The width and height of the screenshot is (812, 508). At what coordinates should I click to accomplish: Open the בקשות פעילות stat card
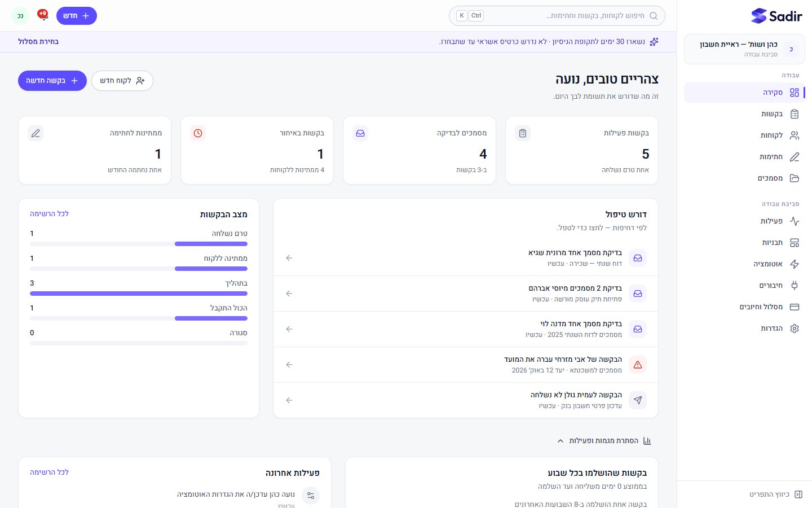[x=582, y=150]
